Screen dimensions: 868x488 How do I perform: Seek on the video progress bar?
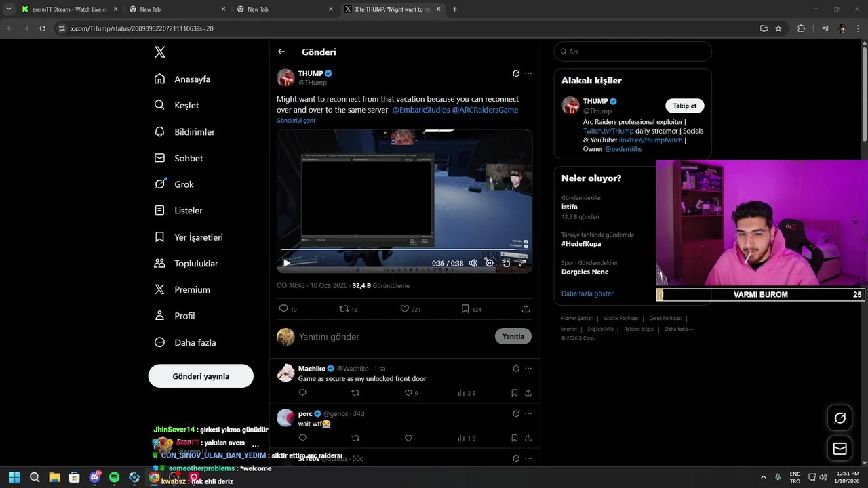pyautogui.click(x=404, y=249)
